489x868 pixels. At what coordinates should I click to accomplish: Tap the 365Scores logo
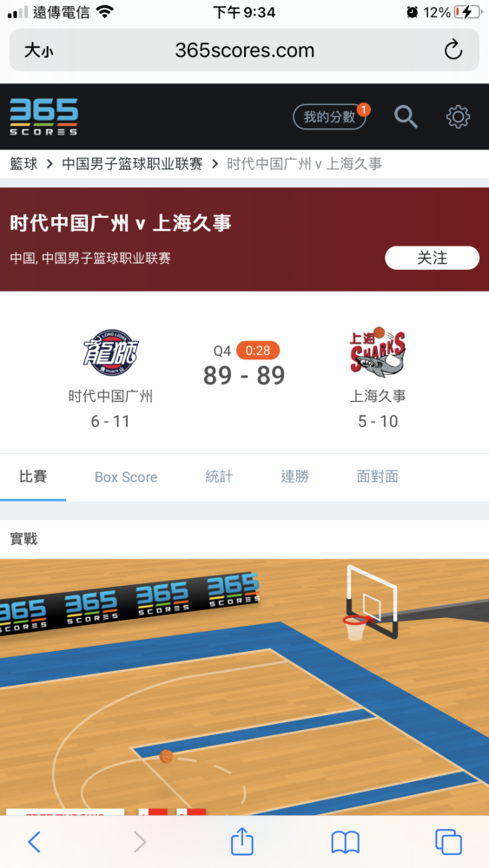pos(43,117)
